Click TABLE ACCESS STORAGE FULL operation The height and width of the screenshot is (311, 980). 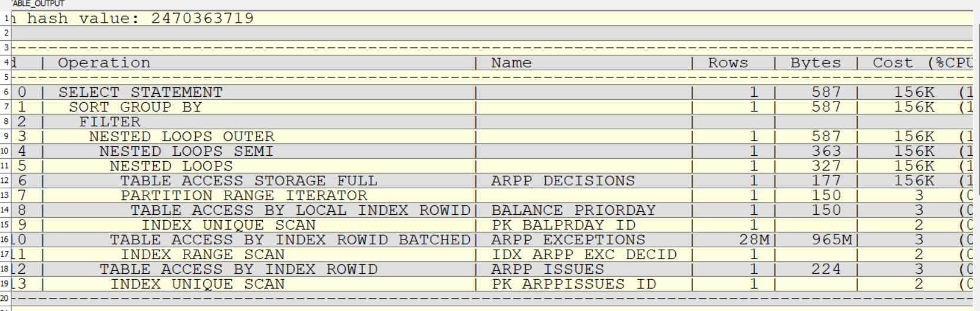(248, 181)
